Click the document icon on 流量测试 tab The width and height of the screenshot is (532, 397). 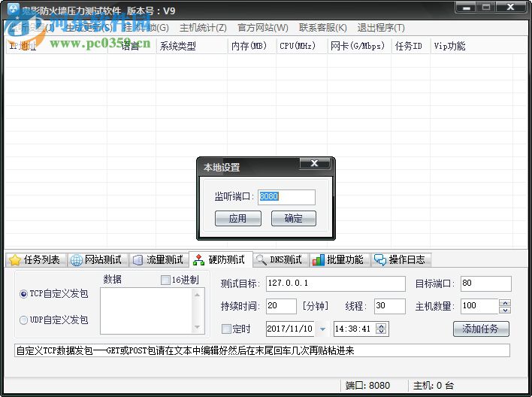[138, 260]
